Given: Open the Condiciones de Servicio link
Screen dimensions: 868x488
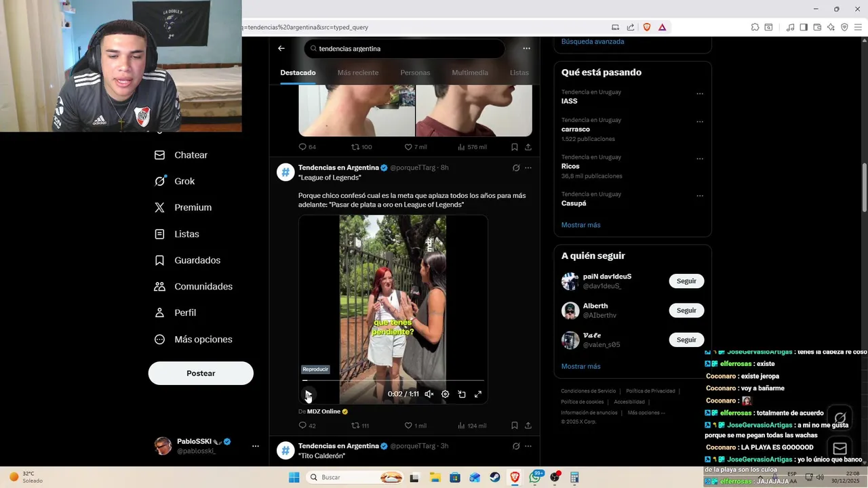Looking at the screenshot, I should 589,391.
